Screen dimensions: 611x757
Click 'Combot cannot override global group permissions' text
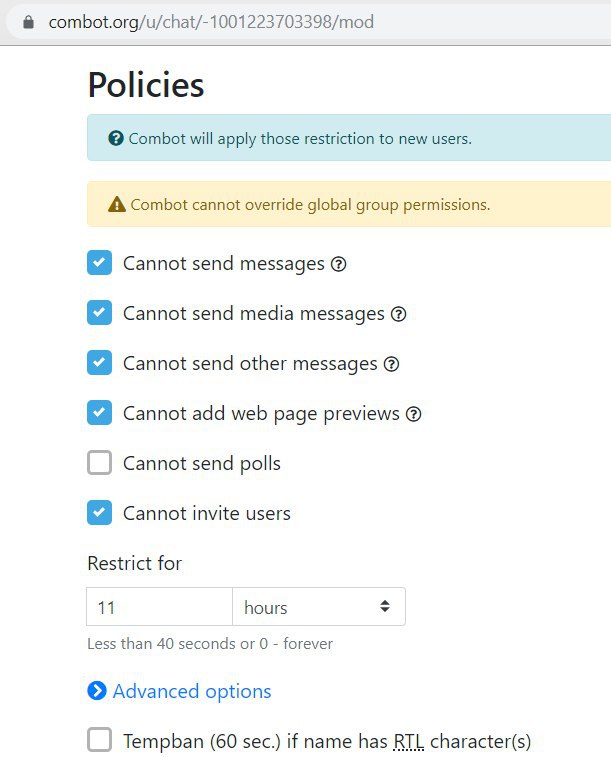310,205
